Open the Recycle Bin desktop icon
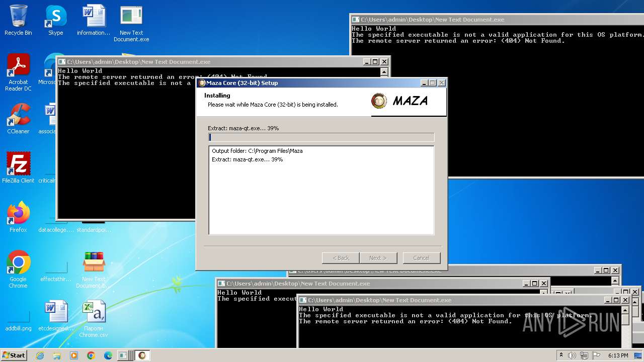The height and width of the screenshot is (362, 644). (x=18, y=20)
